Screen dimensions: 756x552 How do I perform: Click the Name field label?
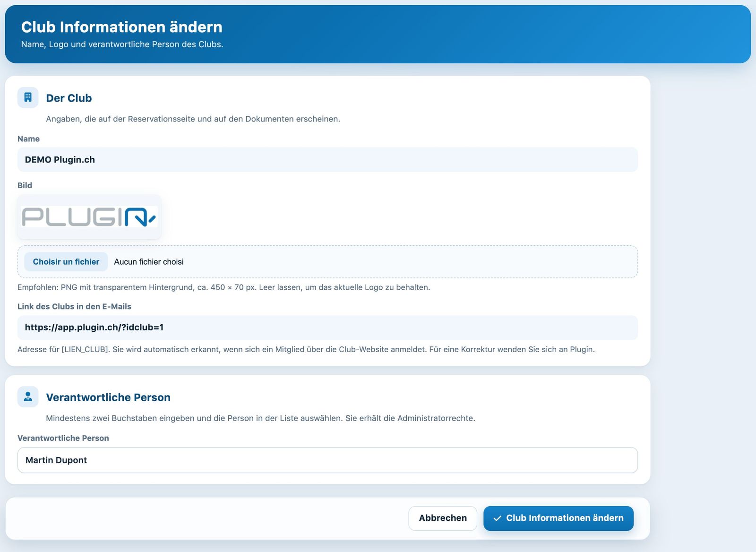(28, 139)
